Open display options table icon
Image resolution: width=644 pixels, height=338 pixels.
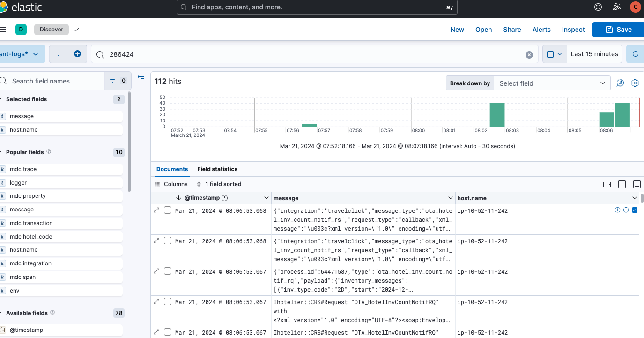coord(622,184)
